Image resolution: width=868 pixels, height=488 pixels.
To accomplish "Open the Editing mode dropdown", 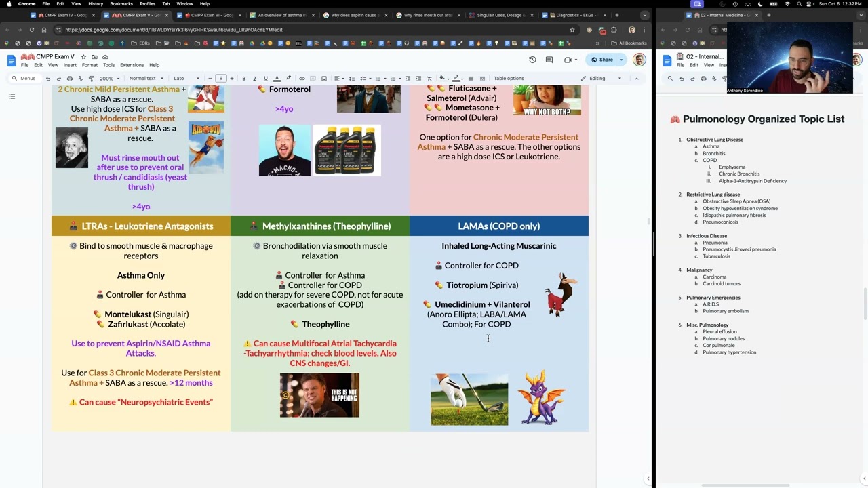I will [x=601, y=79].
